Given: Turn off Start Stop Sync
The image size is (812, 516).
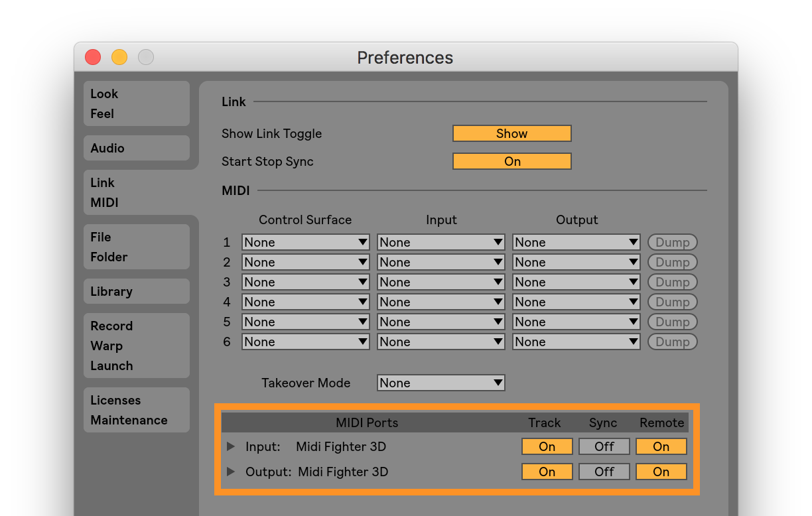Looking at the screenshot, I should pos(511,161).
